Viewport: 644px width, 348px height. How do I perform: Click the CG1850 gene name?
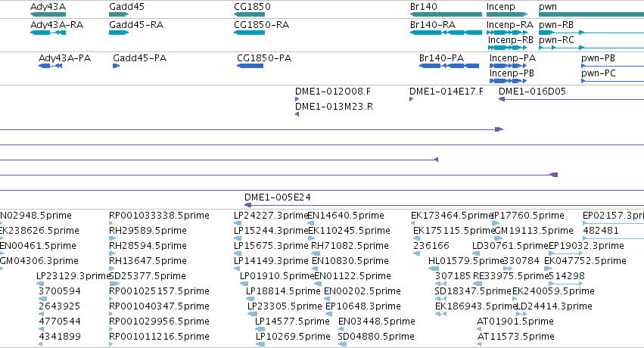[252, 7]
